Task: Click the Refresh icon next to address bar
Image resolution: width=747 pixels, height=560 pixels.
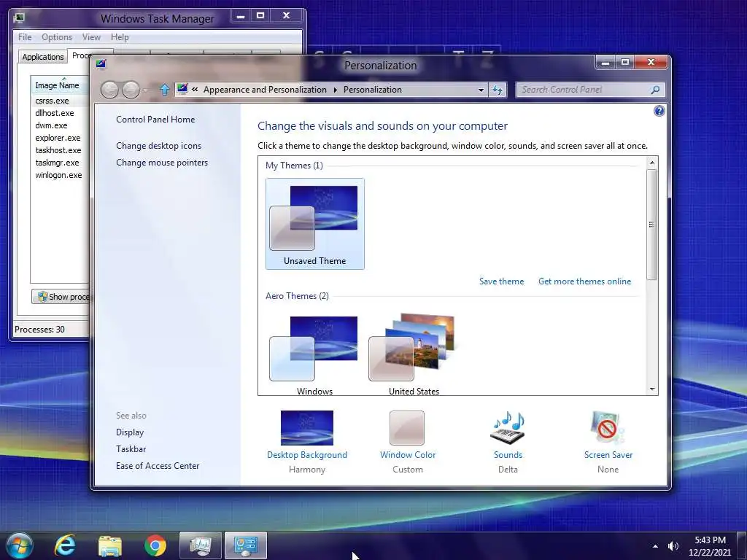Action: [x=498, y=90]
